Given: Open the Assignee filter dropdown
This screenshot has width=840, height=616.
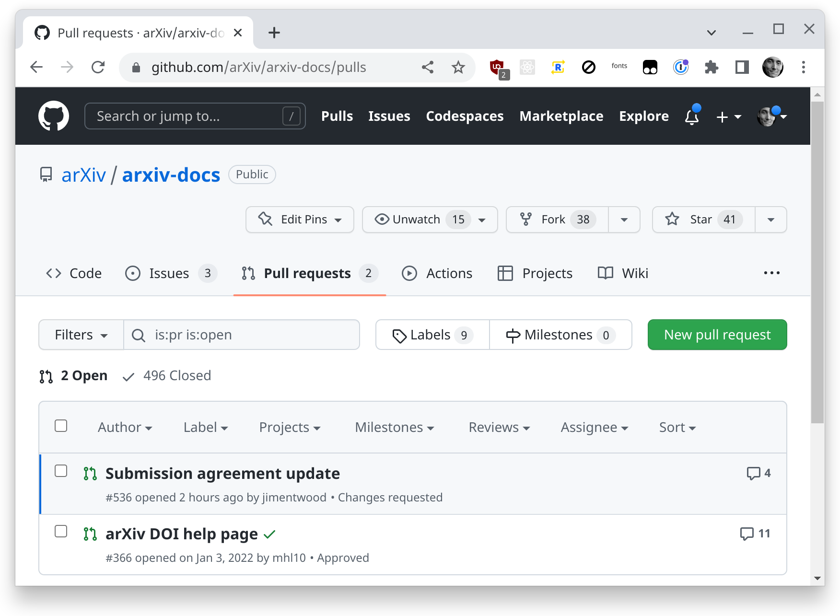Looking at the screenshot, I should pyautogui.click(x=595, y=427).
